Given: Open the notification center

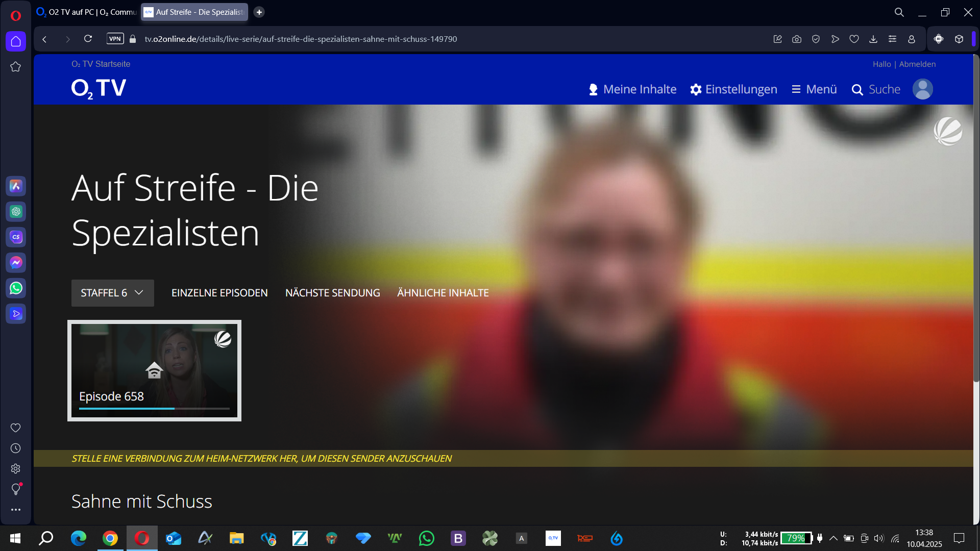Looking at the screenshot, I should click(959, 538).
